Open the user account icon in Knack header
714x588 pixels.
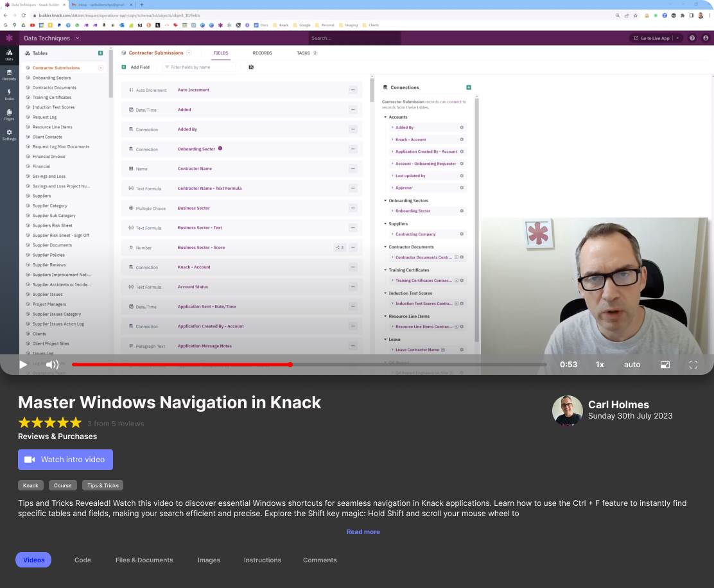pos(706,39)
